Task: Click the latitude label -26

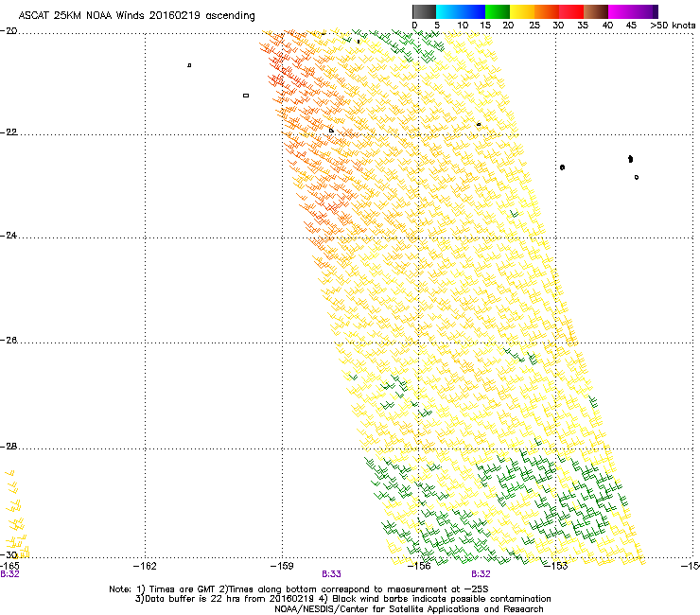Action: coord(9,340)
